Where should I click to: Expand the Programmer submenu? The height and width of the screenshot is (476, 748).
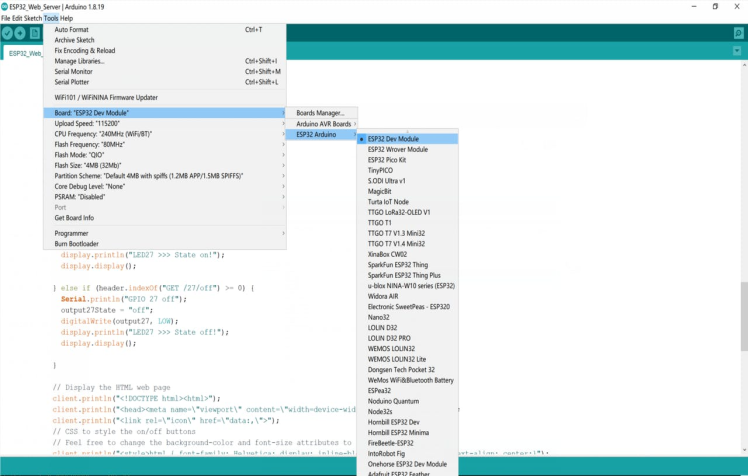click(x=72, y=233)
